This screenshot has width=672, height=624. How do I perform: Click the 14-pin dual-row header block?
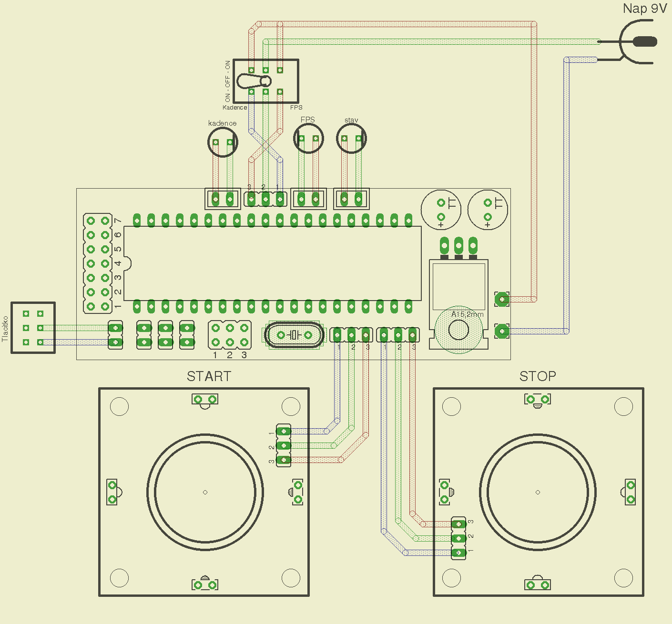click(98, 263)
